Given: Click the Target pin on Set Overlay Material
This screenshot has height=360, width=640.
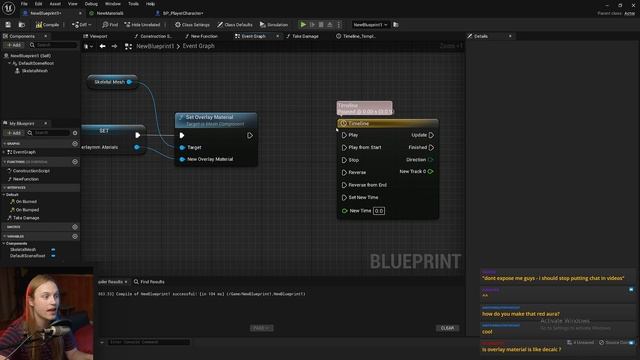Looking at the screenshot, I should coord(182,147).
